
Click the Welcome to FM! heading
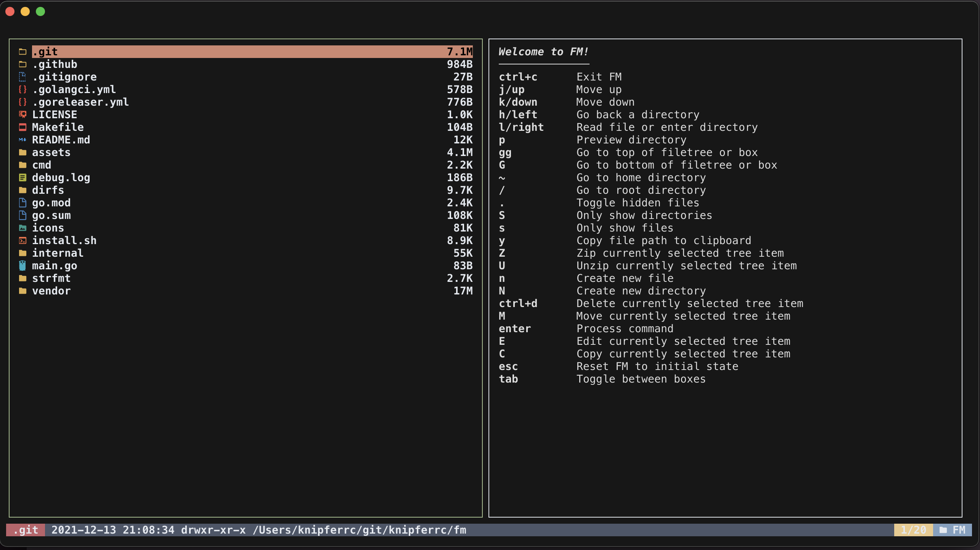pos(543,51)
